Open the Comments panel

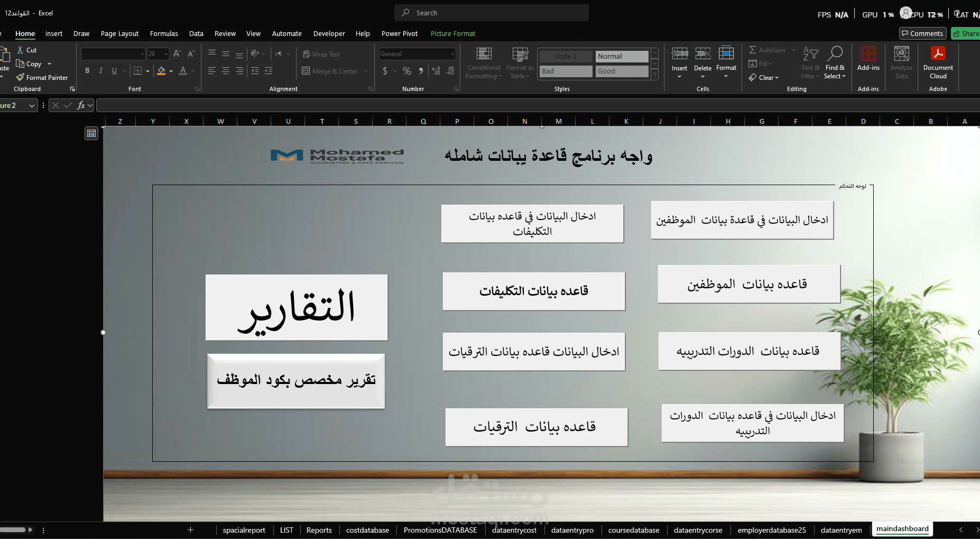(922, 33)
